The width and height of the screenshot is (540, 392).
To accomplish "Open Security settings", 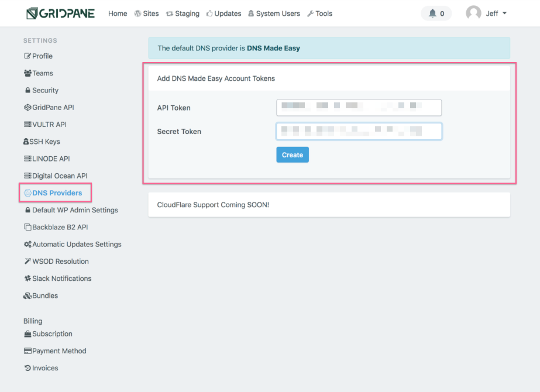I will [45, 90].
